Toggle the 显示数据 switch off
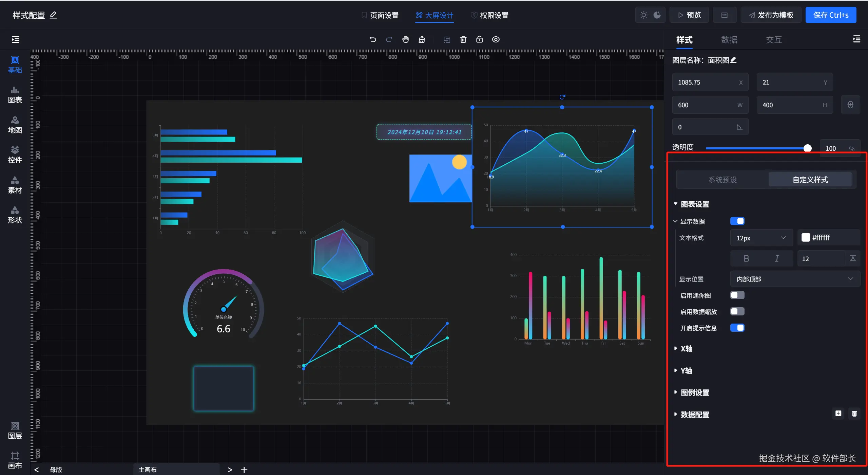Image resolution: width=868 pixels, height=475 pixels. click(737, 221)
